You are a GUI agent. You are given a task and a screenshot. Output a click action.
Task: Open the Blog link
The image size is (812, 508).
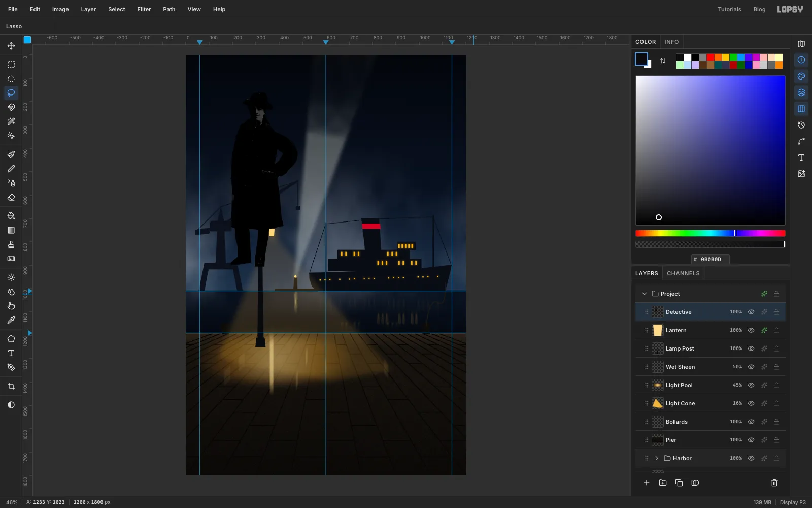tap(759, 9)
